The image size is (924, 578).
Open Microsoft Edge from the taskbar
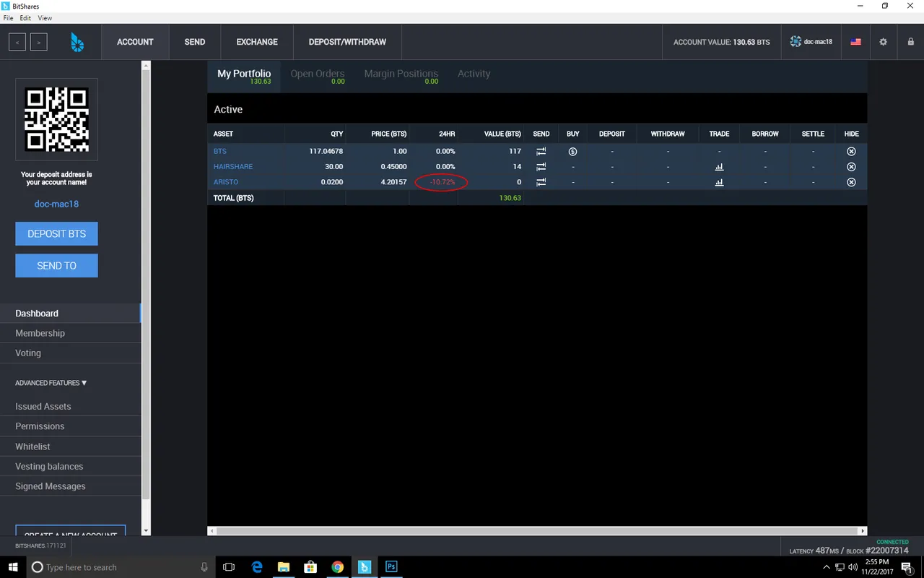[x=256, y=567]
